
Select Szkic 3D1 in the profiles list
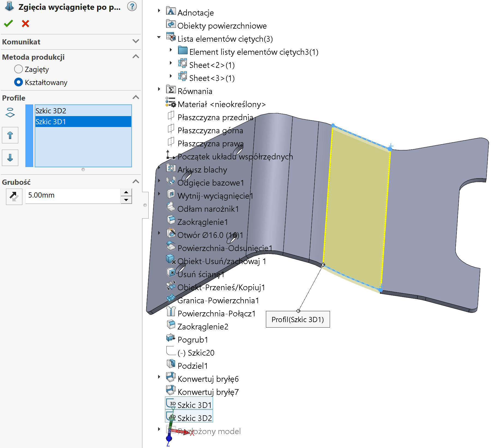point(51,122)
